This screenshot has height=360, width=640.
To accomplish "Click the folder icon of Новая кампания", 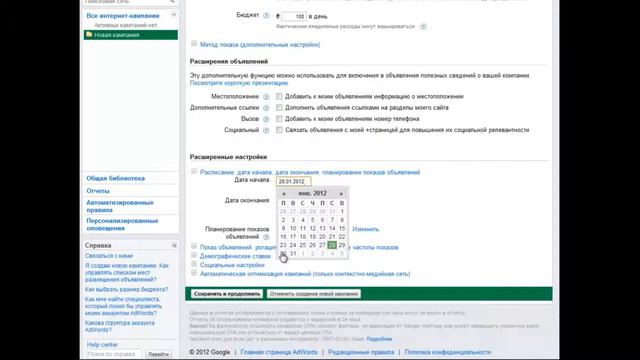I will tap(89, 35).
